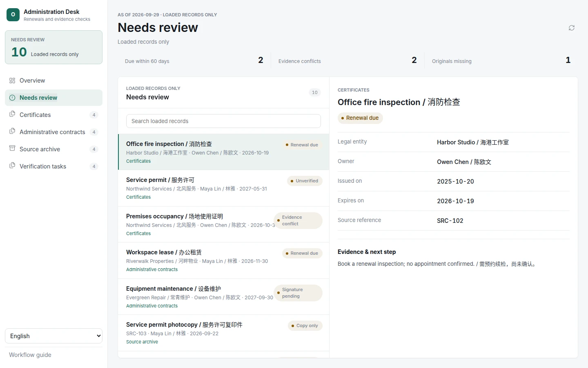Click the Verification tasks icon in sidebar

(12, 166)
